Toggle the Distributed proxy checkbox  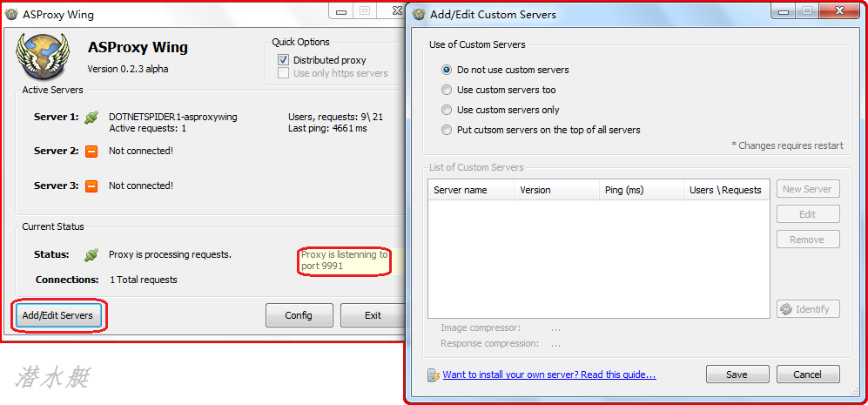(x=284, y=60)
